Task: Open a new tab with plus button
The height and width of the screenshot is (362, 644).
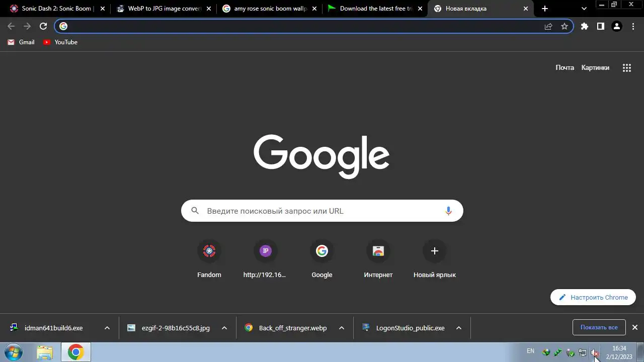Action: pyautogui.click(x=545, y=9)
